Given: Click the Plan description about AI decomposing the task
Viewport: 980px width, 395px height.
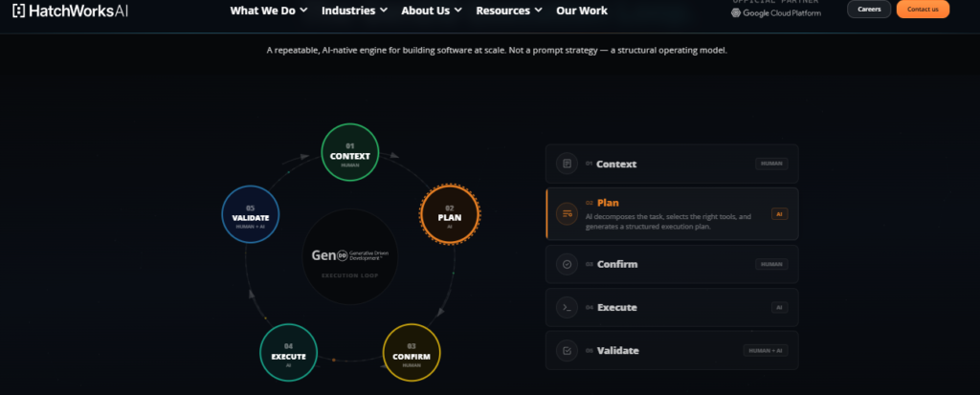Looking at the screenshot, I should pyautogui.click(x=668, y=221).
